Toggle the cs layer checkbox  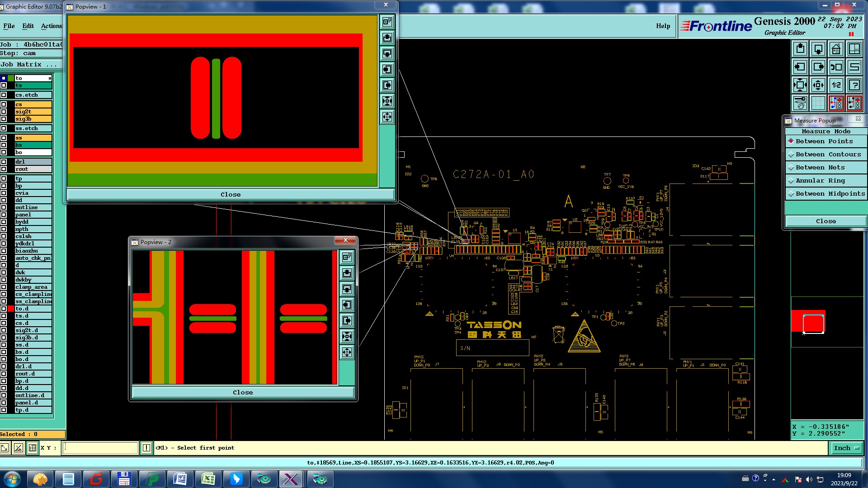coord(4,104)
